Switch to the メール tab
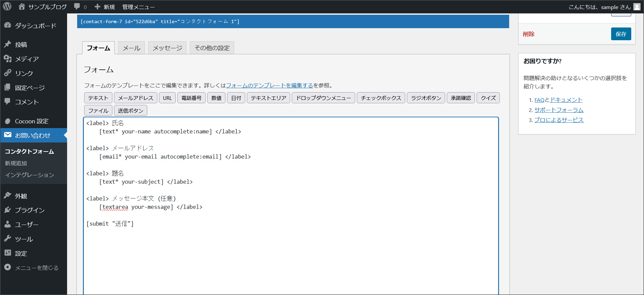This screenshot has width=644, height=295. [x=131, y=48]
